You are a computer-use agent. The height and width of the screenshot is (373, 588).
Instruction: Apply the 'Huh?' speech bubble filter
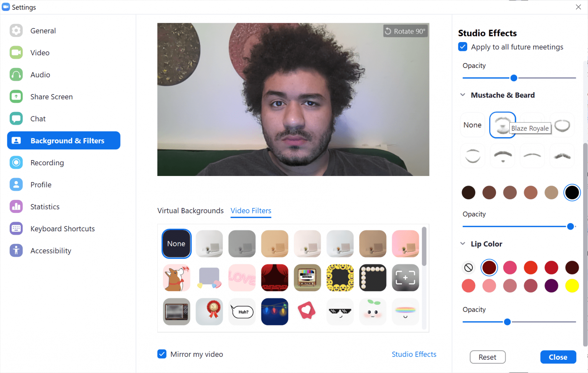coord(242,312)
